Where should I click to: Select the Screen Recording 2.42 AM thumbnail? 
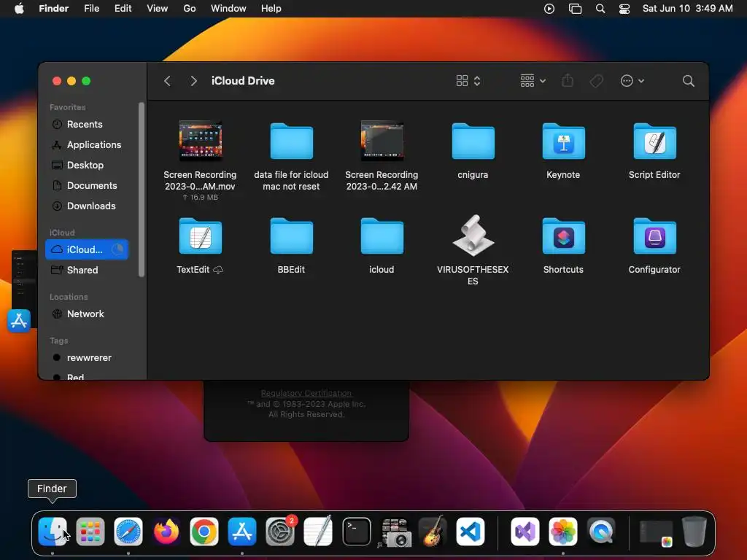tap(382, 141)
